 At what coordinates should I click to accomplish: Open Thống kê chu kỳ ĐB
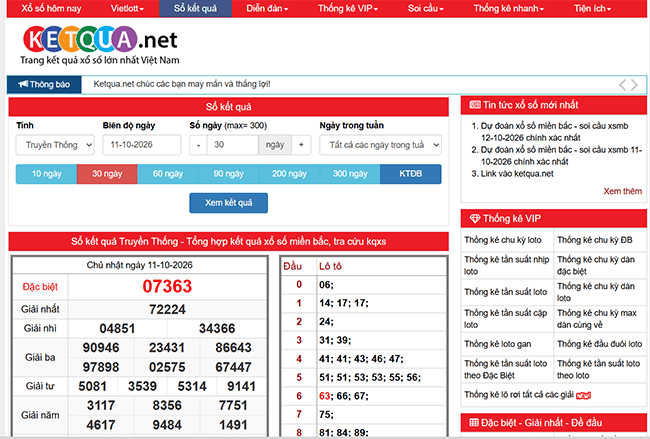[595, 240]
